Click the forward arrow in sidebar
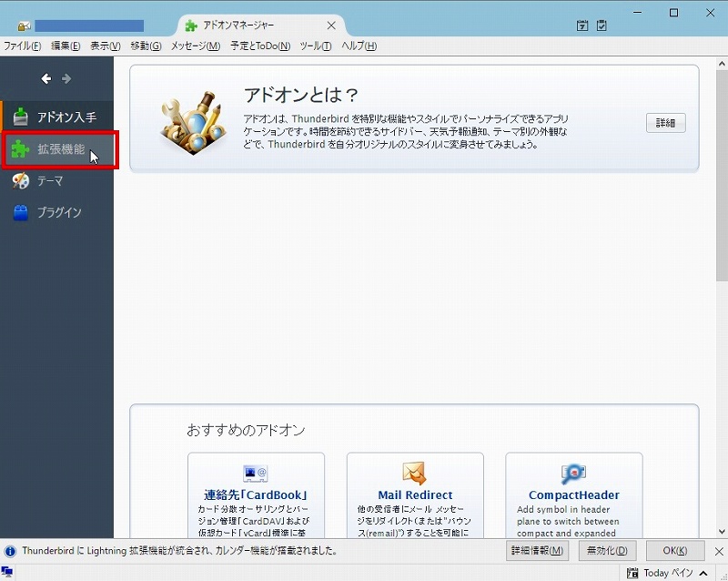Screen dimensions: 728x581 pyautogui.click(x=66, y=79)
